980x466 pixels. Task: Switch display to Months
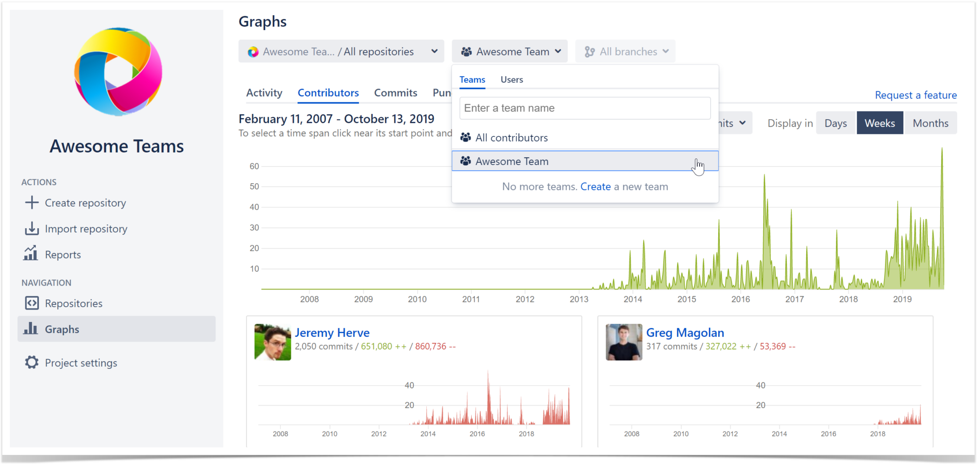[930, 122]
